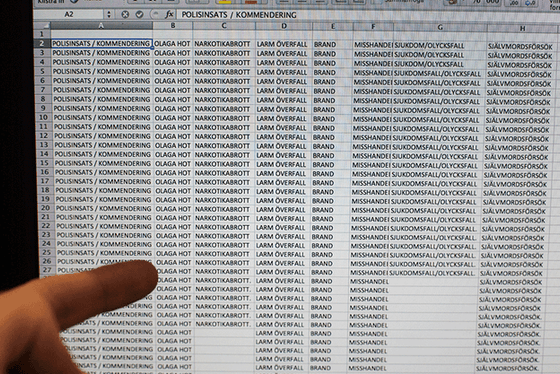Screen dimensions: 560x374
Task: Select column F header
Action: pos(373,27)
